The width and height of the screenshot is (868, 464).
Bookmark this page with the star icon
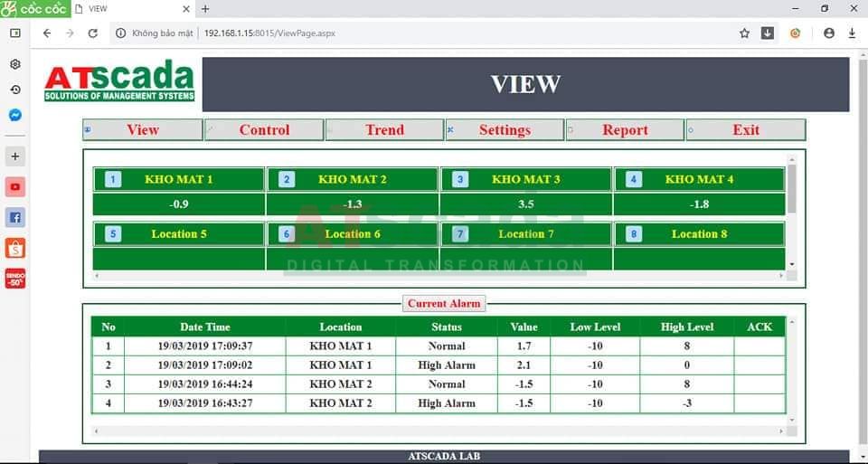click(x=744, y=33)
